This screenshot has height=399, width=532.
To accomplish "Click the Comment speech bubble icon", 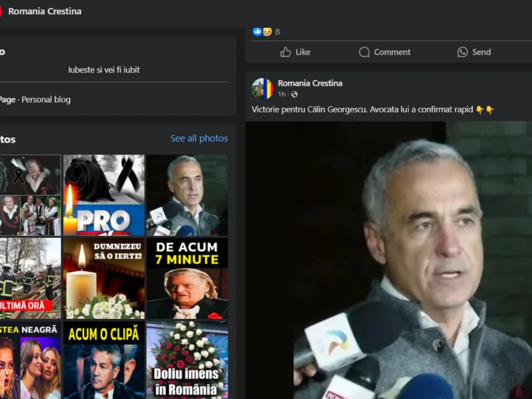I will tap(364, 52).
